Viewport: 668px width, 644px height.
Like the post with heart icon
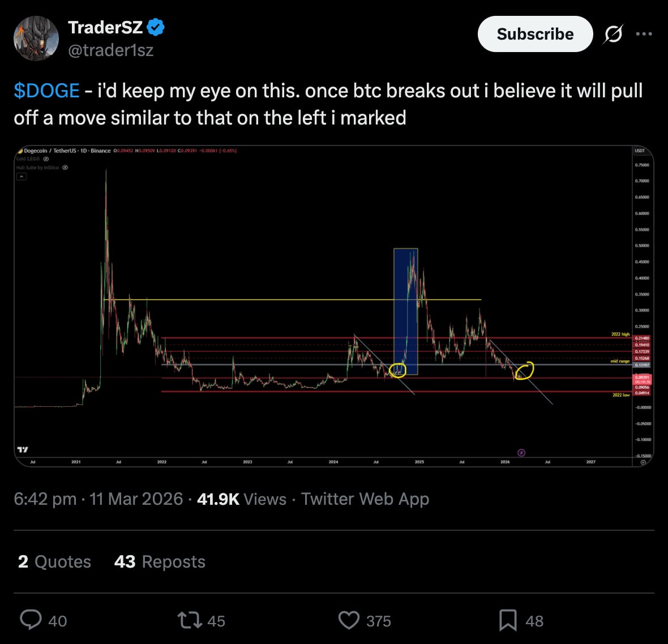coord(349,620)
